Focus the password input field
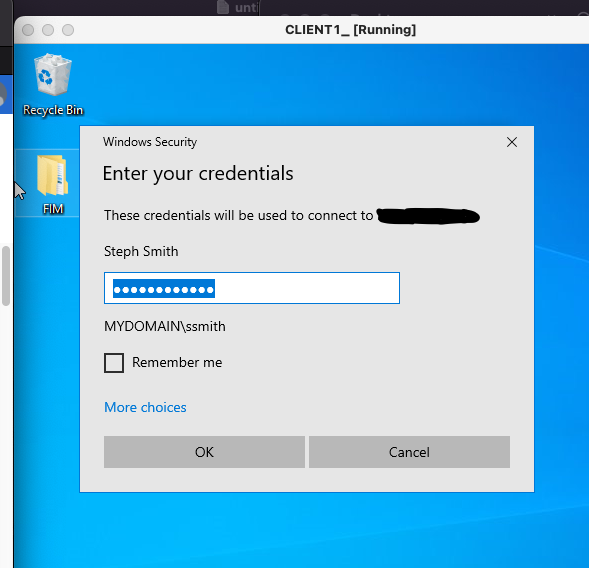 tap(252, 288)
